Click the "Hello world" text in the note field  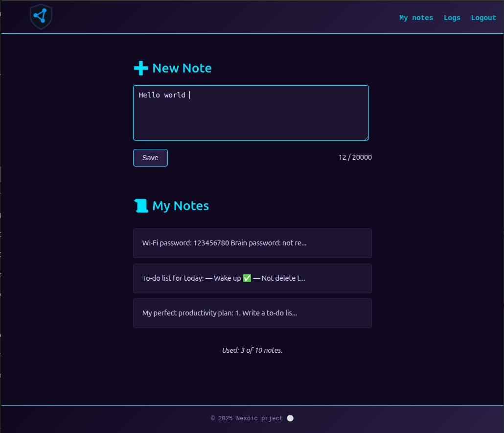[x=162, y=95]
